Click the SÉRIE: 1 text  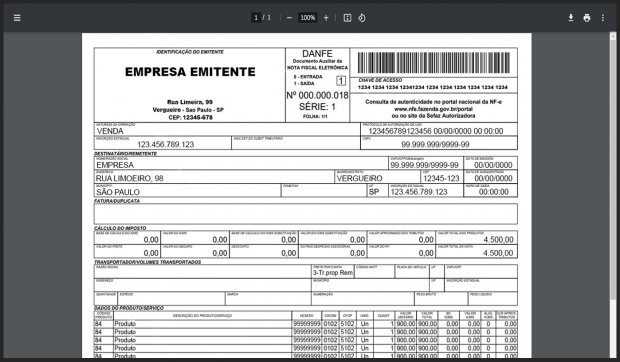pyautogui.click(x=318, y=107)
